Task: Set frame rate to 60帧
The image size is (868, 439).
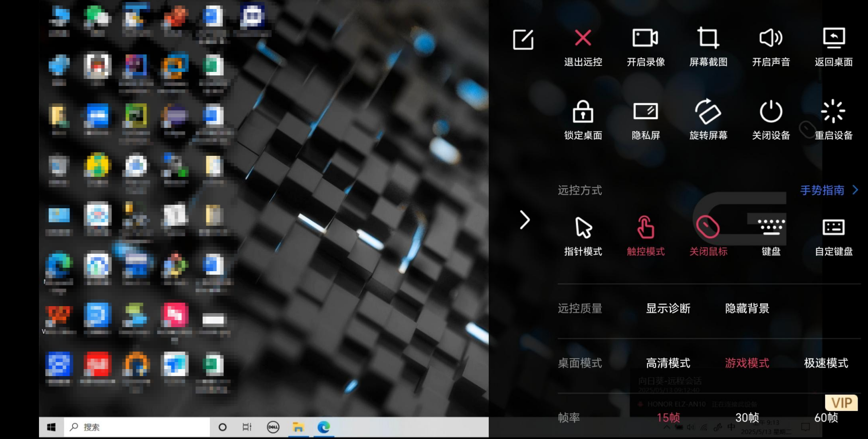Action: pos(826,418)
